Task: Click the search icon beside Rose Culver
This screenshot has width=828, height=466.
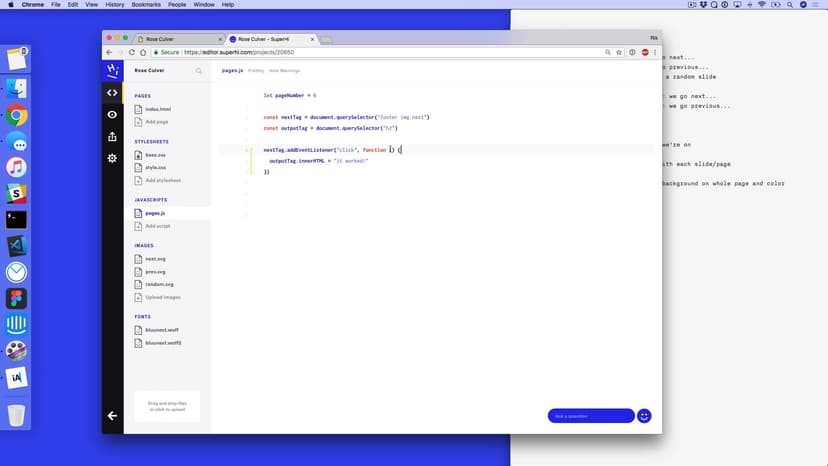Action: 199,71
